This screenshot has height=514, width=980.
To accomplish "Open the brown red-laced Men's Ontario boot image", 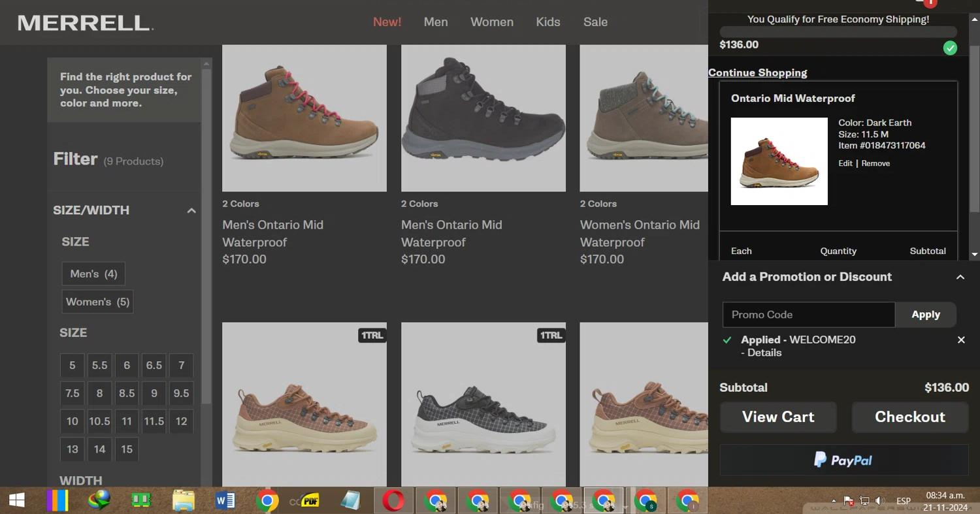I will click(304, 118).
